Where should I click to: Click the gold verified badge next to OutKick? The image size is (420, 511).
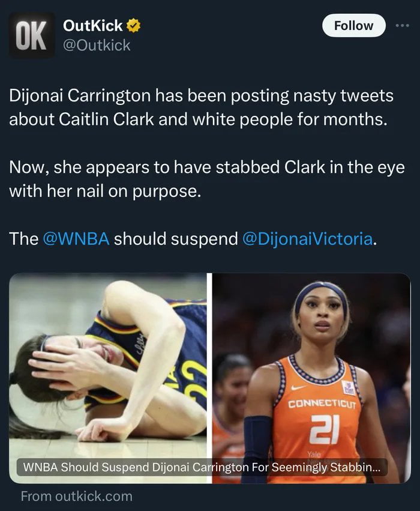pyautogui.click(x=133, y=26)
